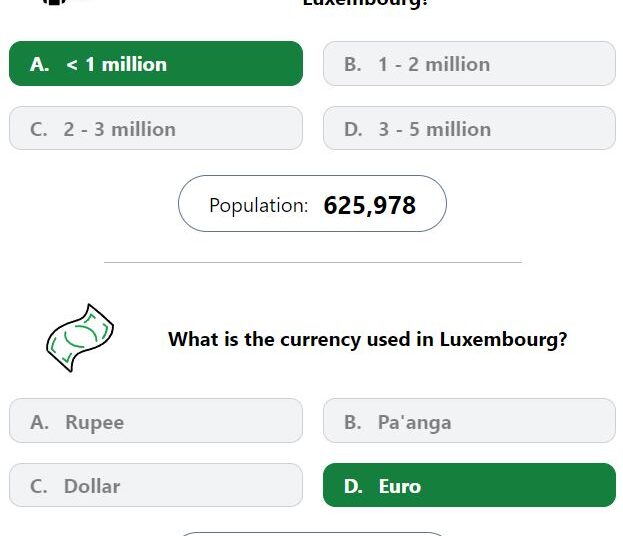This screenshot has height=536, width=623.
Task: Click the letter A. beside < 1 million
Action: point(40,64)
